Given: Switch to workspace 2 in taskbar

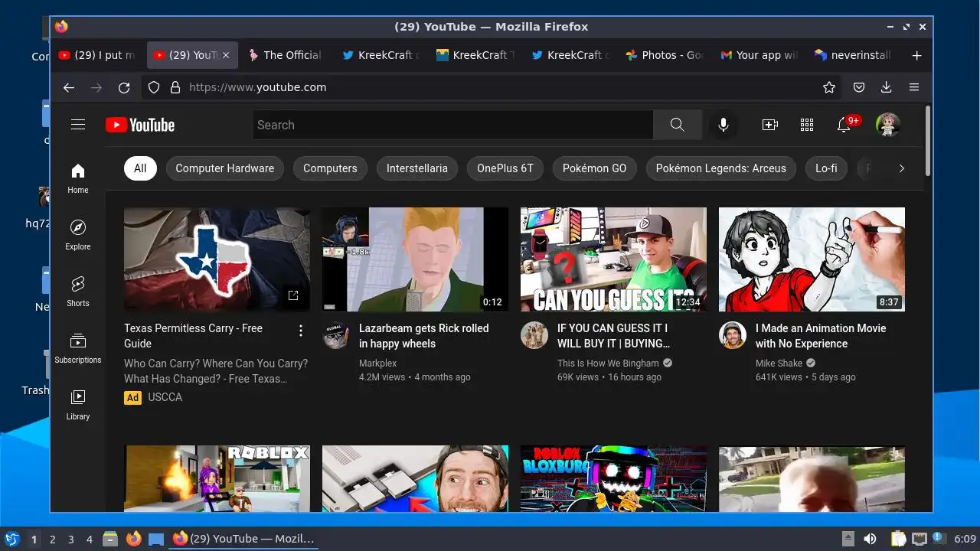Looking at the screenshot, I should tap(53, 540).
